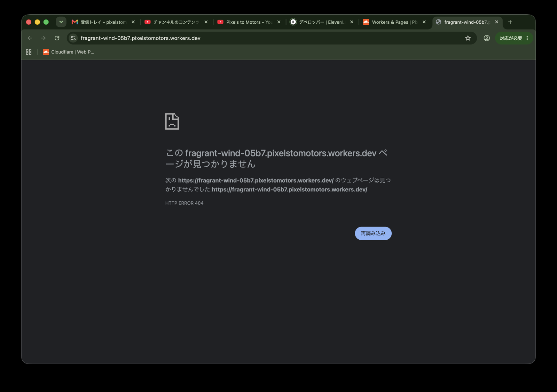Screen dimensions: 557x392
Task: Open the Chrome three-dot menu
Action: (x=527, y=38)
